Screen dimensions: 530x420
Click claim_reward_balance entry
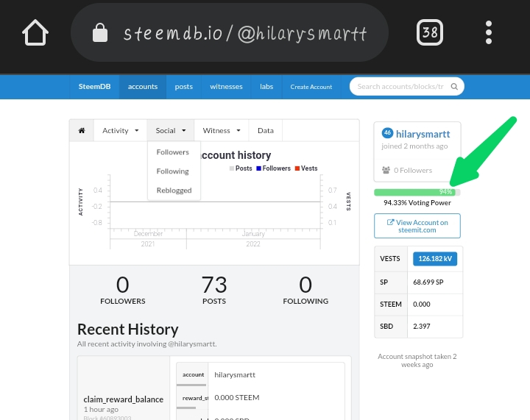point(124,399)
